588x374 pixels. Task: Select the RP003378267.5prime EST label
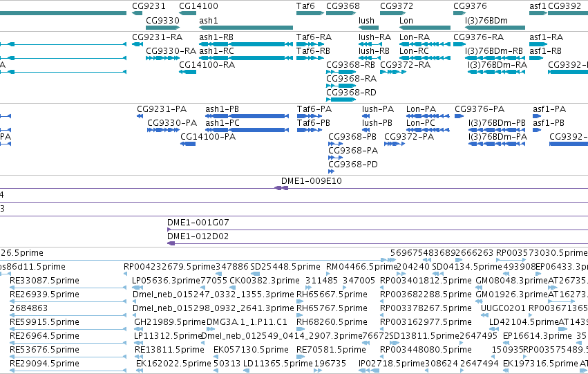426,308
